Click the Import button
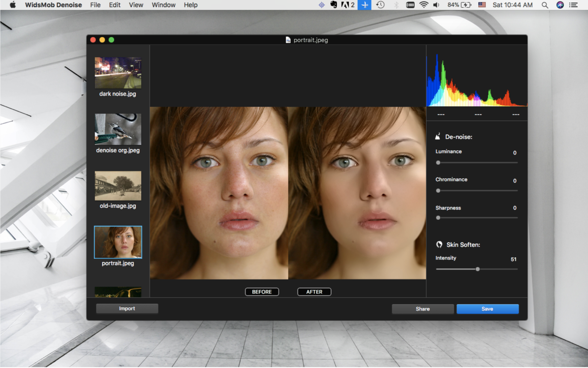The height and width of the screenshot is (368, 588). point(127,308)
